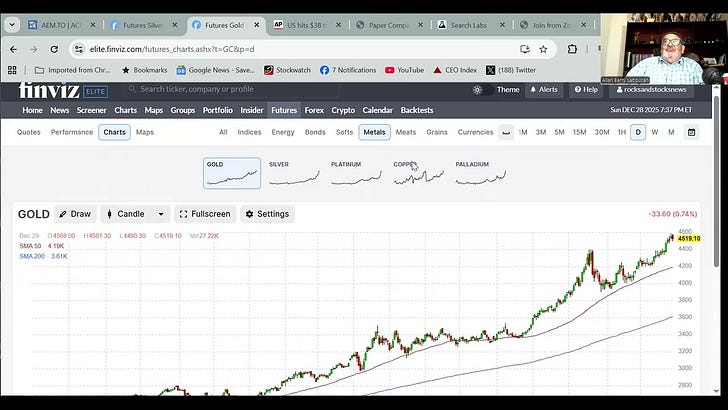Screen dimensions: 728x410
Task: Open the extensions puzzle icon
Action: tap(572, 49)
